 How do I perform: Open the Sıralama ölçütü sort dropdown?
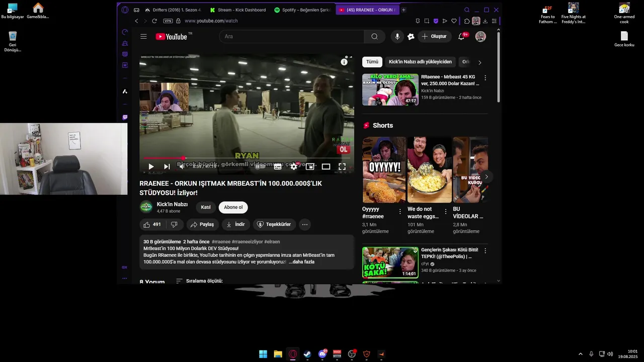pyautogui.click(x=199, y=281)
